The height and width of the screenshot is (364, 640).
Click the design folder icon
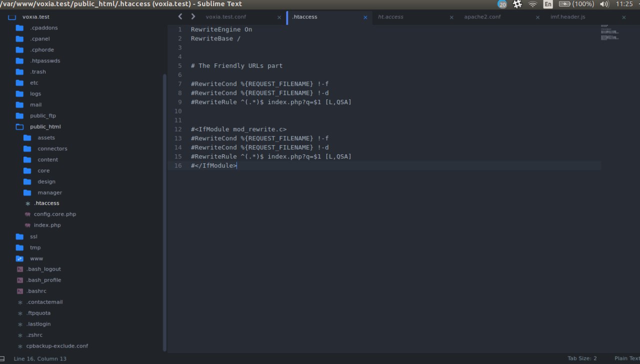tap(27, 182)
